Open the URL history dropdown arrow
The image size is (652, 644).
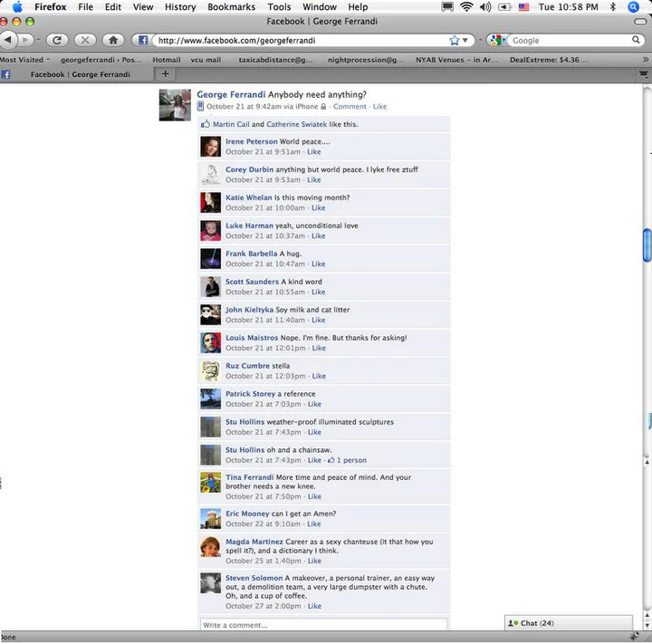(465, 41)
